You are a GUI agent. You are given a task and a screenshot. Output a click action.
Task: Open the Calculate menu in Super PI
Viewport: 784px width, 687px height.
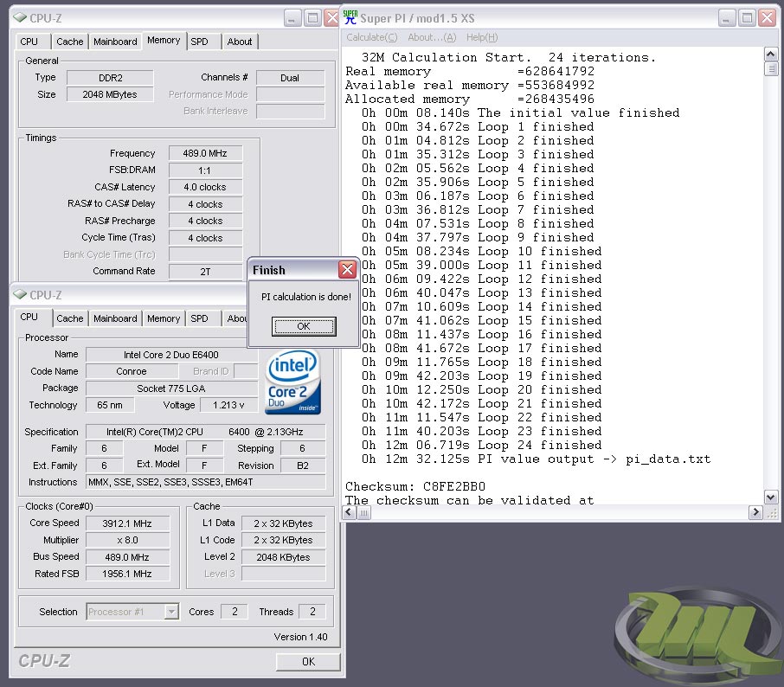371,37
